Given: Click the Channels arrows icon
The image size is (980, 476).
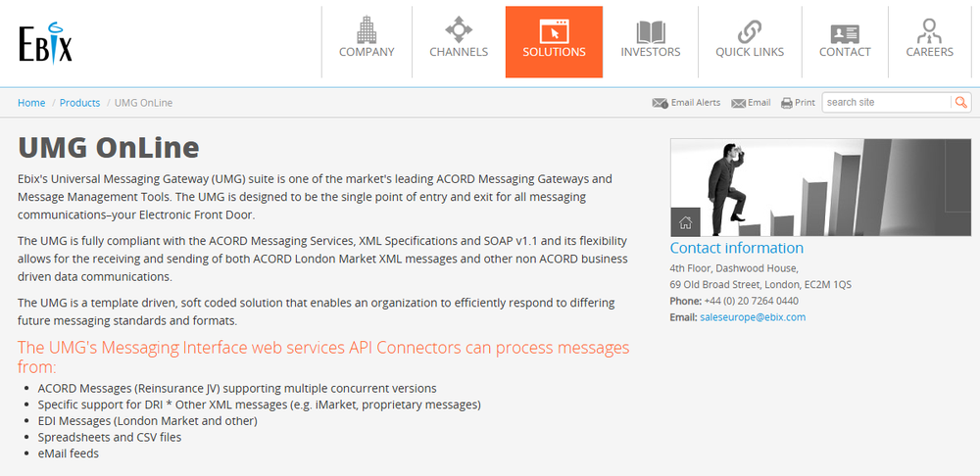Looking at the screenshot, I should 459,29.
